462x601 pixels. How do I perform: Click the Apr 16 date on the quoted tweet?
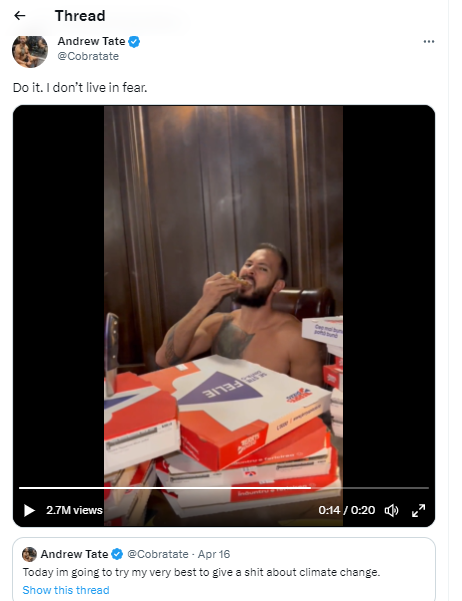click(214, 554)
